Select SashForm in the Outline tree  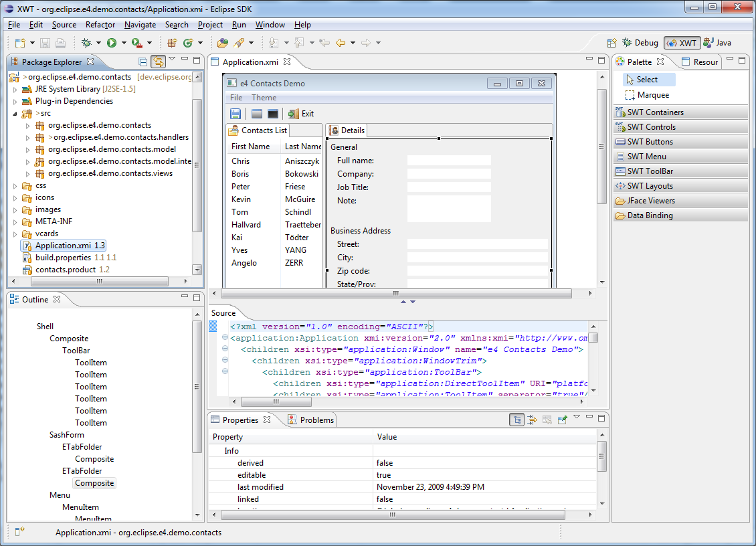66,435
